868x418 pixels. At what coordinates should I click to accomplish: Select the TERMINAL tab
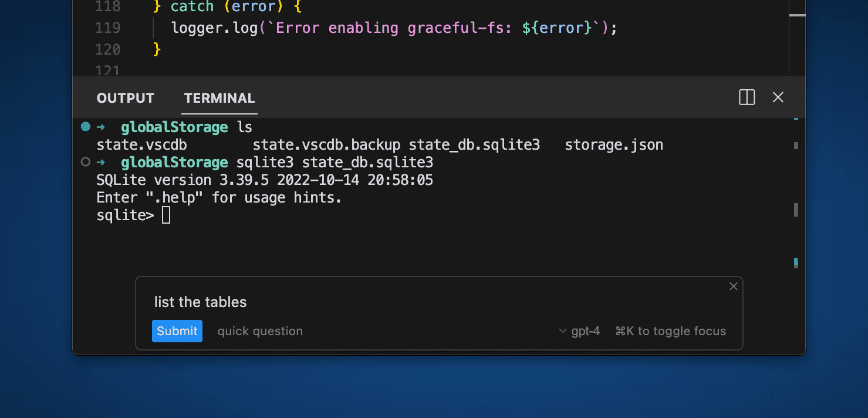click(219, 98)
